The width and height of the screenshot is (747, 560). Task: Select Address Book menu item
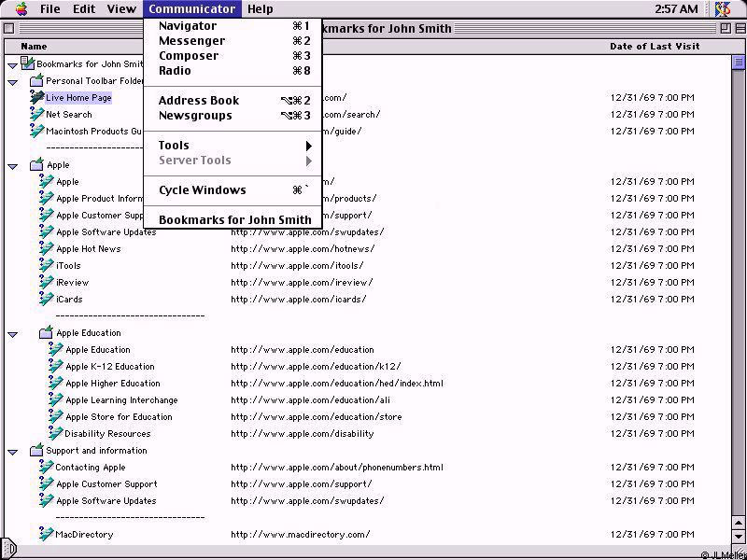tap(199, 101)
